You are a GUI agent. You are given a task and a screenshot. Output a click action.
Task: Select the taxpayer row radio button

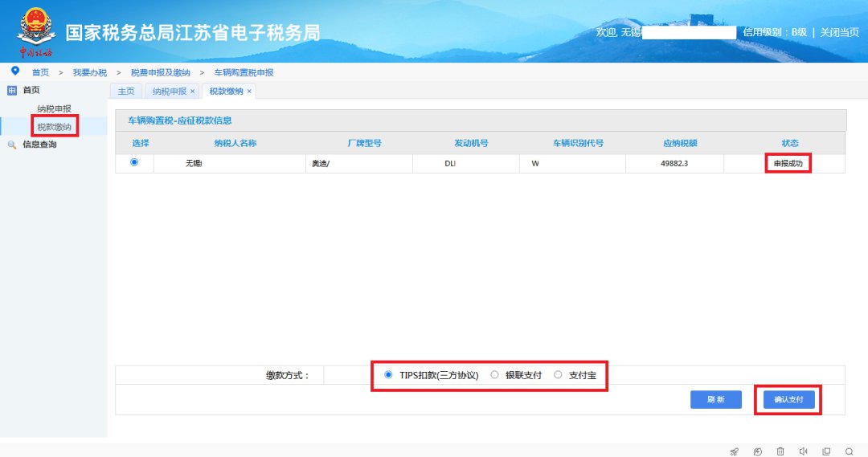pyautogui.click(x=134, y=162)
